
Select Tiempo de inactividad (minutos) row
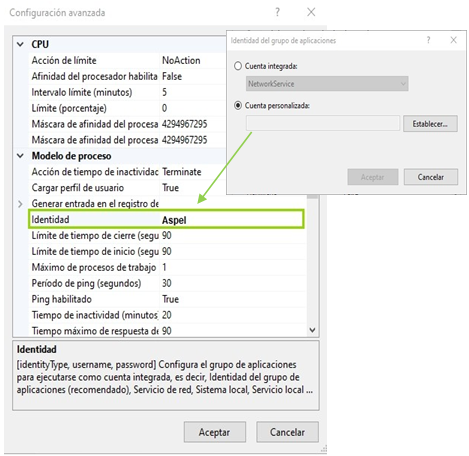tap(167, 315)
